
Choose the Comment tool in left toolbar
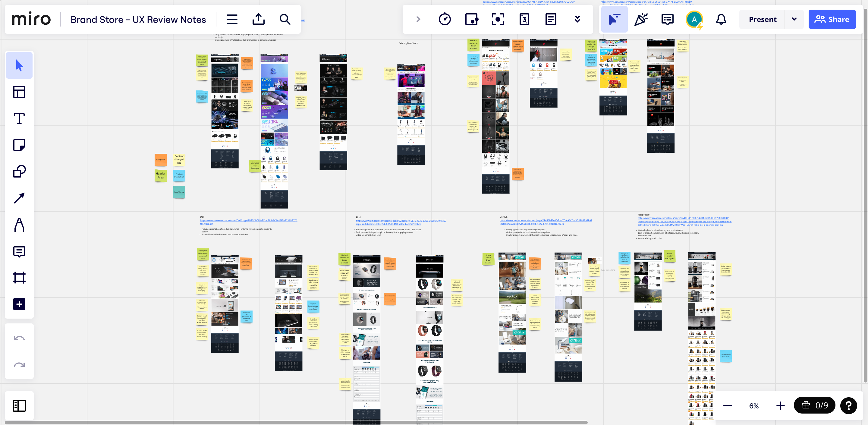click(x=19, y=251)
